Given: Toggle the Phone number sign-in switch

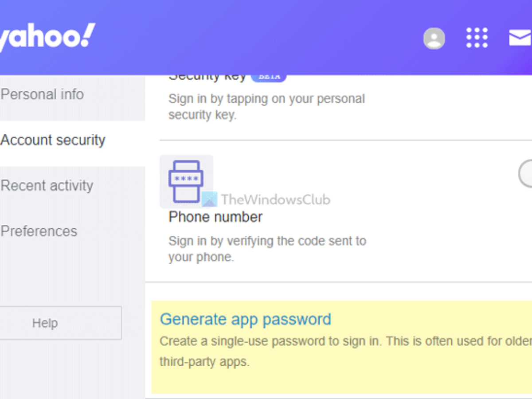Looking at the screenshot, I should (x=526, y=174).
